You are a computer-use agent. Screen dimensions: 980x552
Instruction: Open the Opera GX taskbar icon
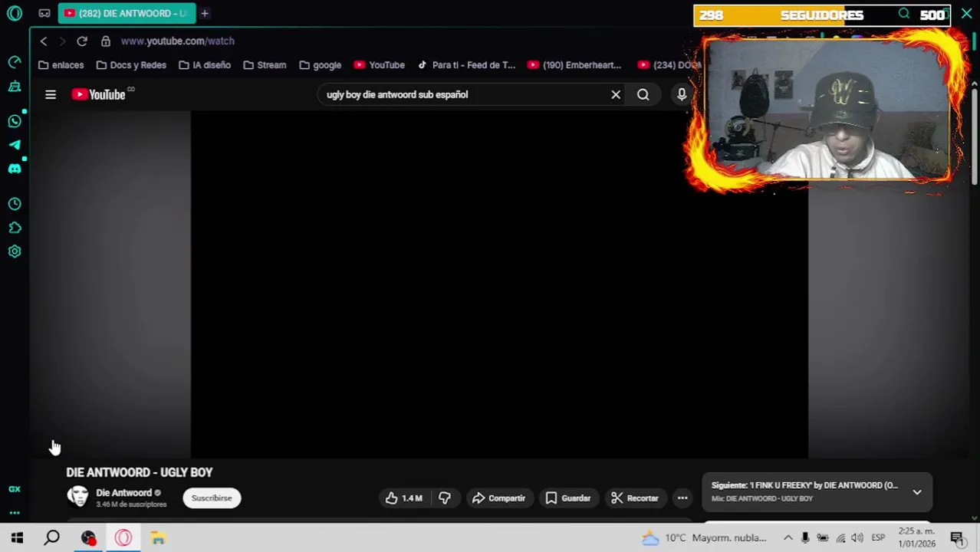point(123,538)
